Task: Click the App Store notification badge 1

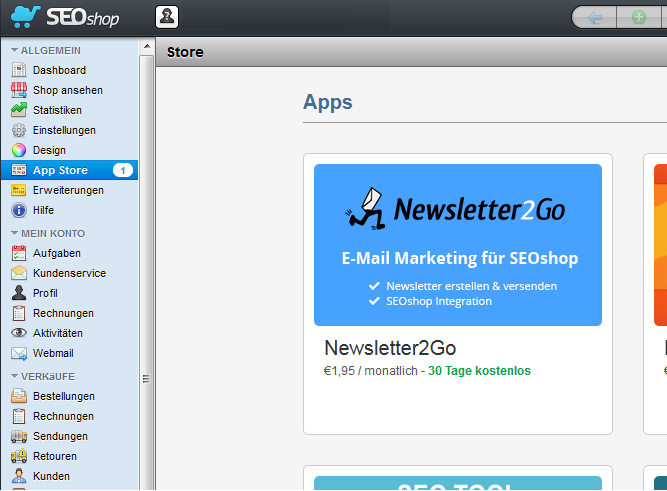Action: 123,171
